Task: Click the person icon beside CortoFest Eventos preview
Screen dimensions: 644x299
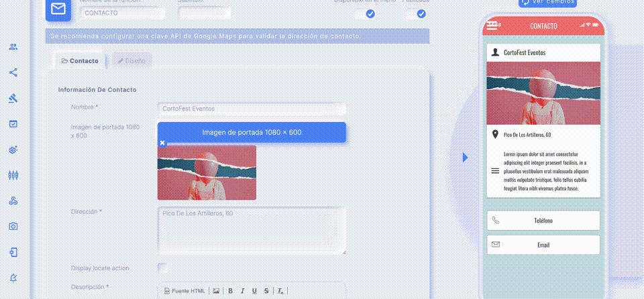Action: point(495,52)
